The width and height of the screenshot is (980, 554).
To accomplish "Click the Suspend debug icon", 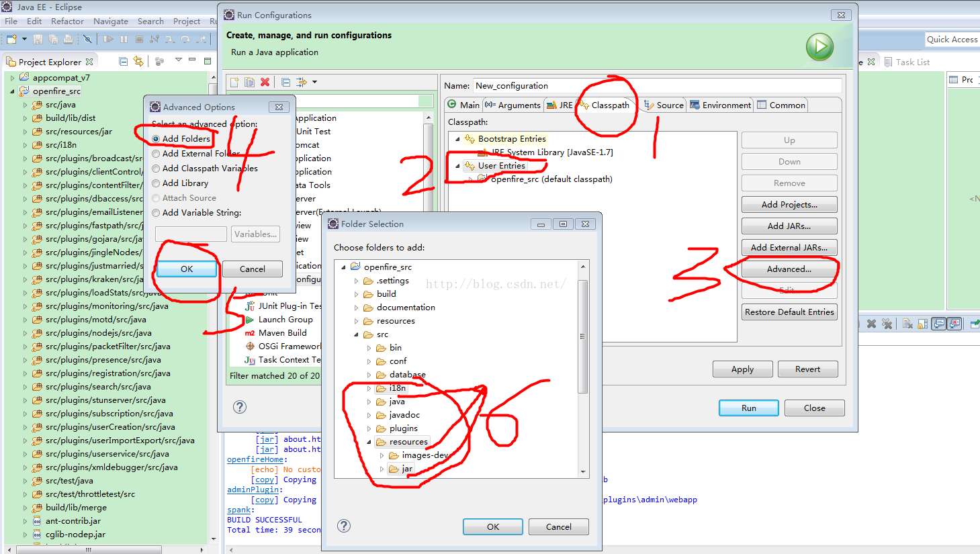I will click(x=124, y=39).
